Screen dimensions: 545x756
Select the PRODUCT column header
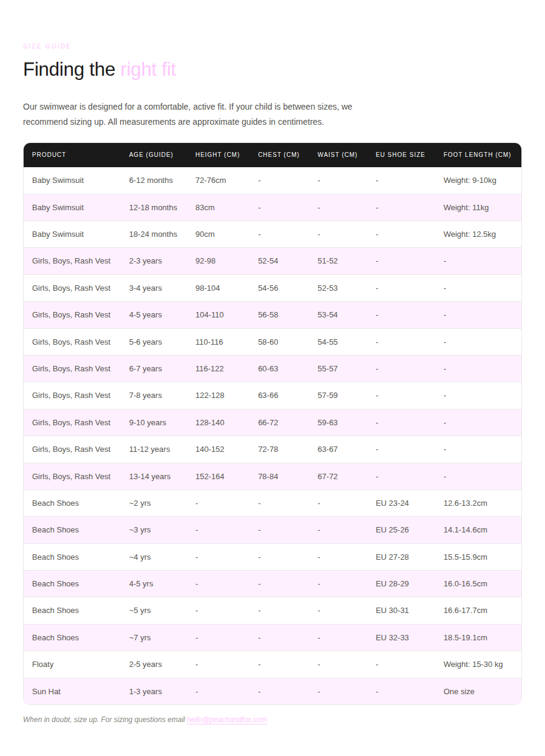click(49, 155)
